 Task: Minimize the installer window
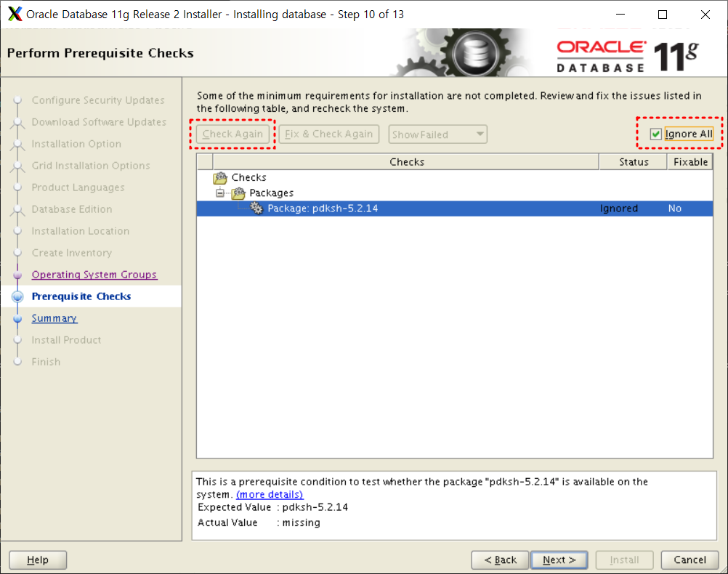[x=620, y=15]
